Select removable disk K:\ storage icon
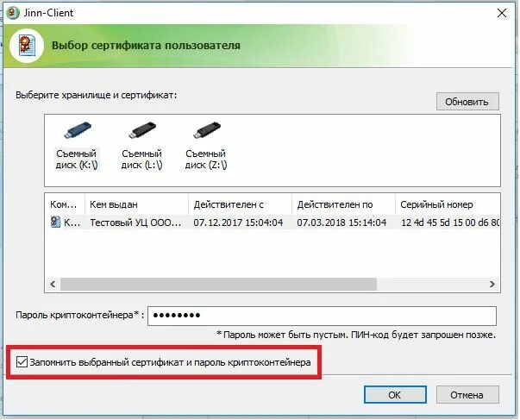Screen dimensions: 520x420 click(x=77, y=130)
